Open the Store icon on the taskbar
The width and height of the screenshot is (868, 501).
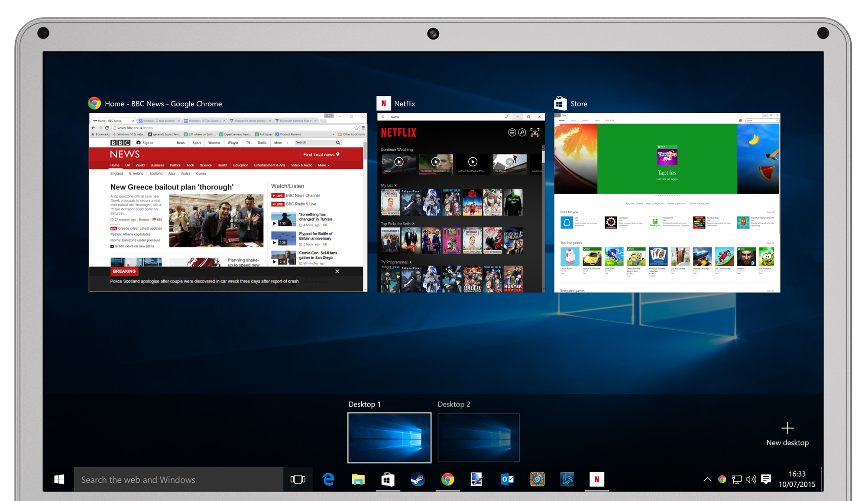(388, 479)
